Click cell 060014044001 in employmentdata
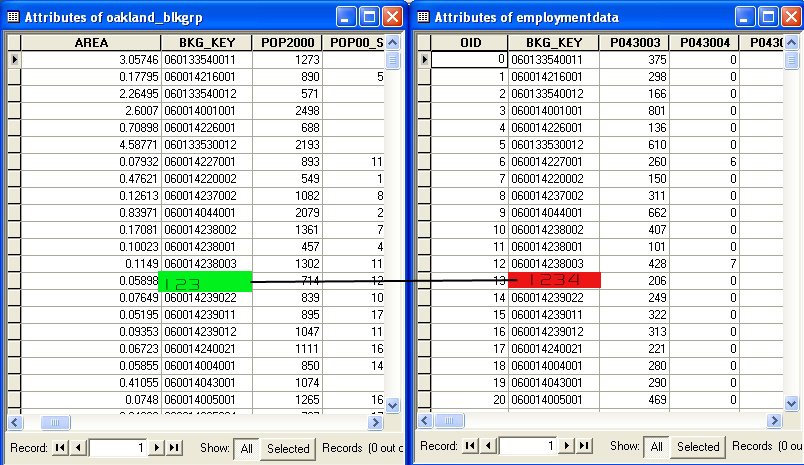Screen dimensions: 804x465 point(554,212)
